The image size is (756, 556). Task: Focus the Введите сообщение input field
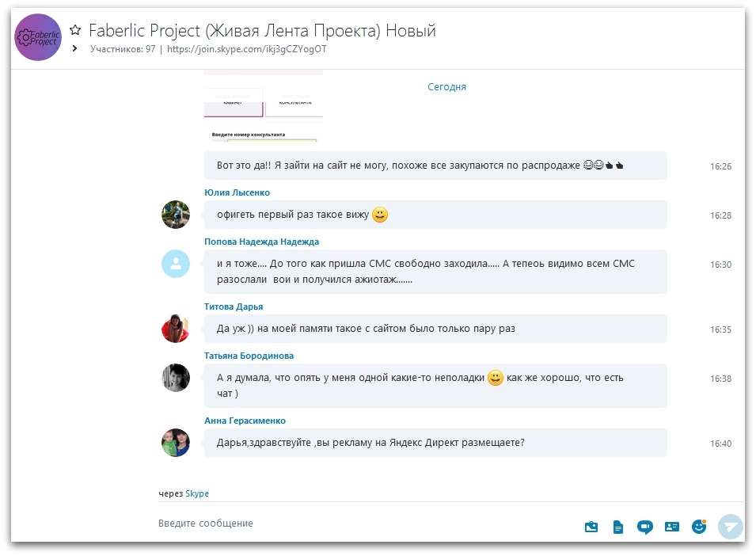coord(367,524)
